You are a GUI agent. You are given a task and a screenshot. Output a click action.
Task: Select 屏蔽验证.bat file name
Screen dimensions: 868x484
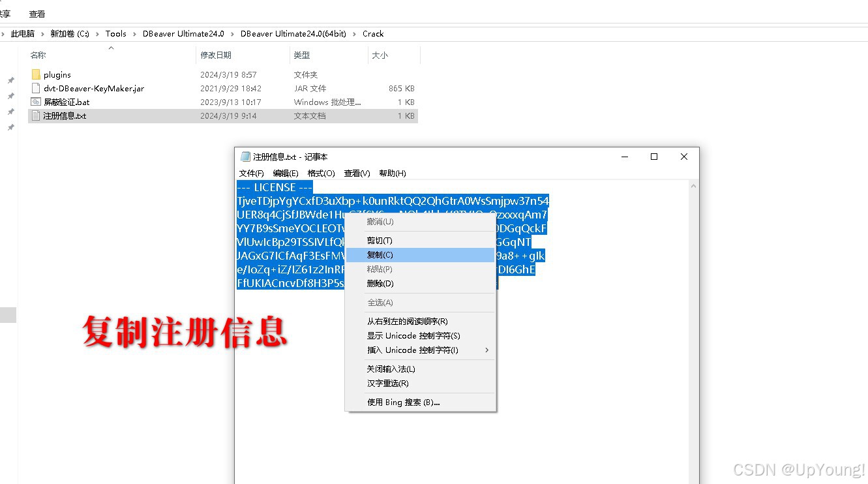67,102
